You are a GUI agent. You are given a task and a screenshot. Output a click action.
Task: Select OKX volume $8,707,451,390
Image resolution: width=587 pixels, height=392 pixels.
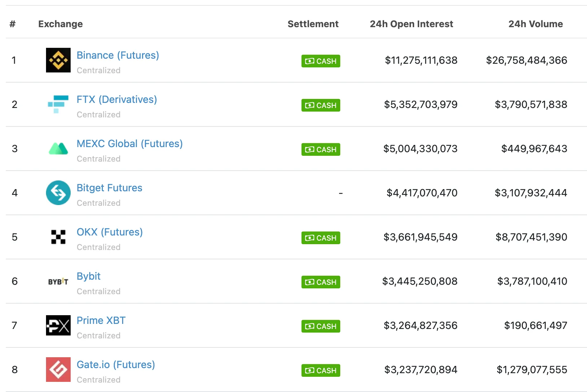(531, 237)
